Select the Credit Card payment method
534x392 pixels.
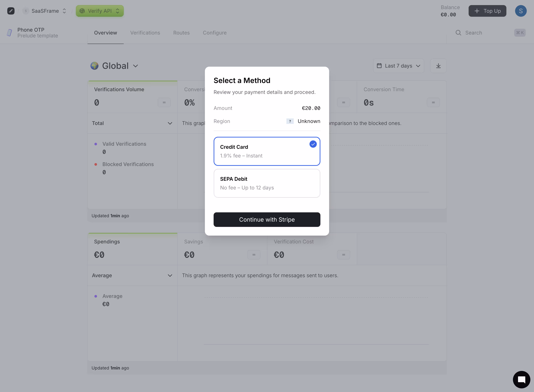tap(267, 151)
